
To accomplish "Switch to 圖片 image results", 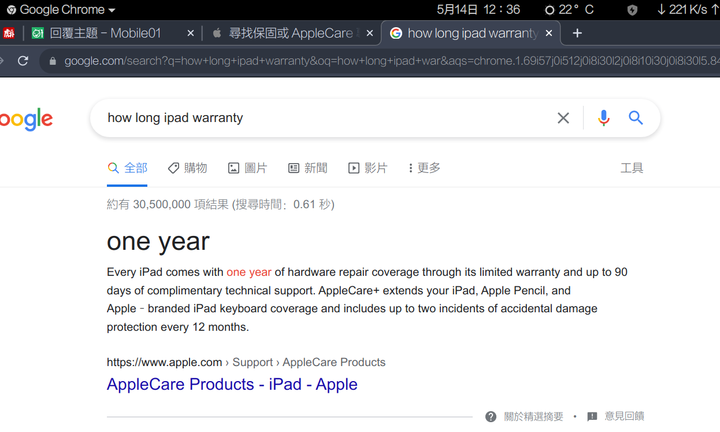I will point(248,168).
